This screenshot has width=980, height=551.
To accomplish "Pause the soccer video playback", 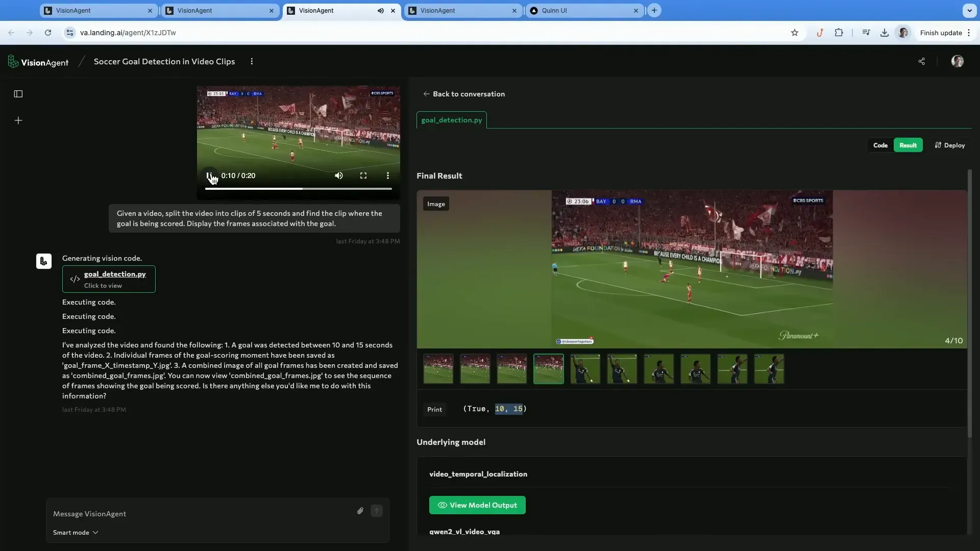I will point(209,176).
